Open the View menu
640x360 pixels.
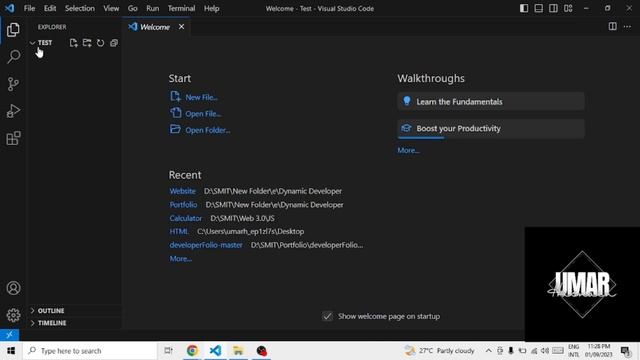pyautogui.click(x=111, y=8)
